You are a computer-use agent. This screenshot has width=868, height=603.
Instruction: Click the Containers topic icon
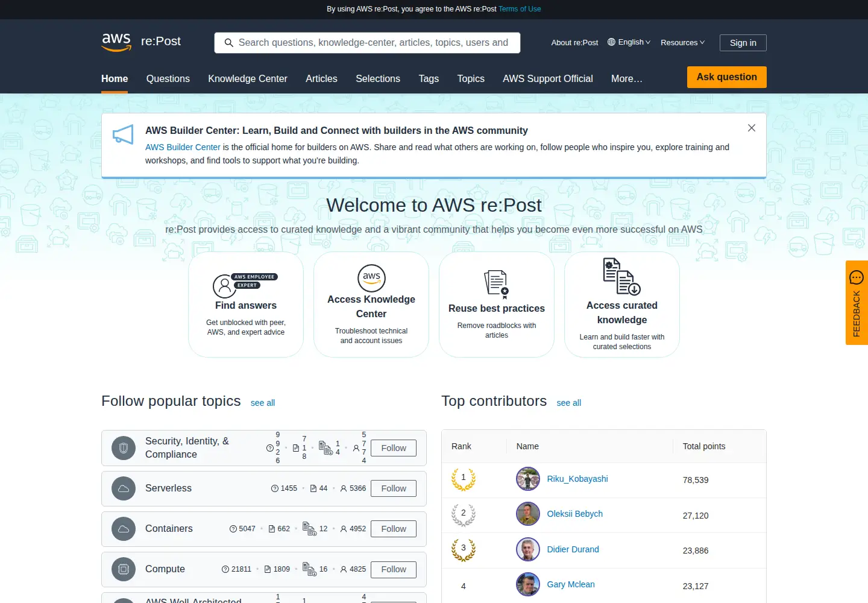[x=124, y=529]
